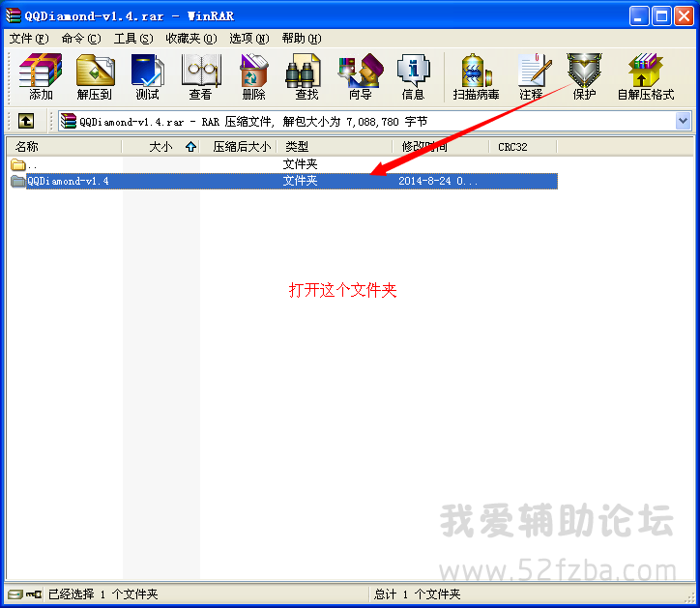Select the QQDiamond-v1.4 folder row
Screen dimensions: 700x608
click(x=284, y=181)
